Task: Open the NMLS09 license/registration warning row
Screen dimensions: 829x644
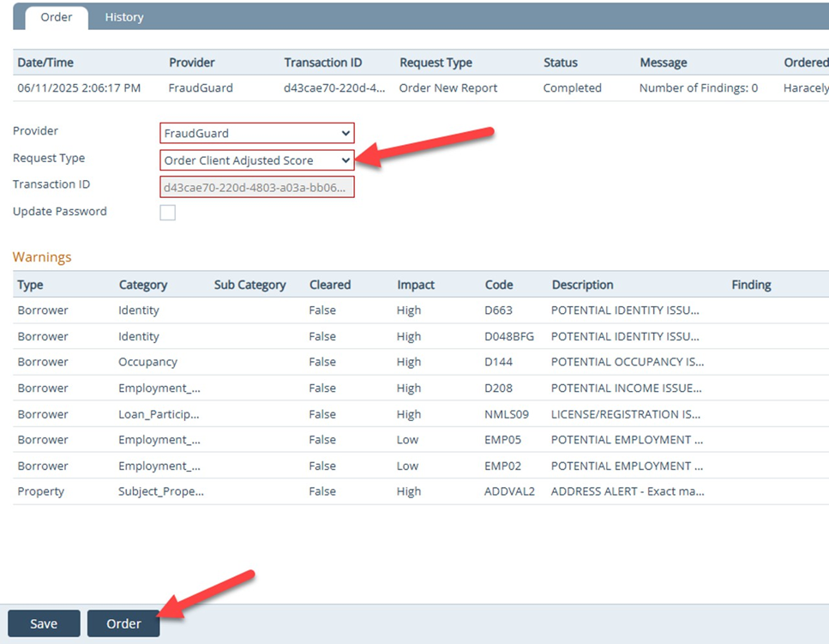Action: click(343, 414)
